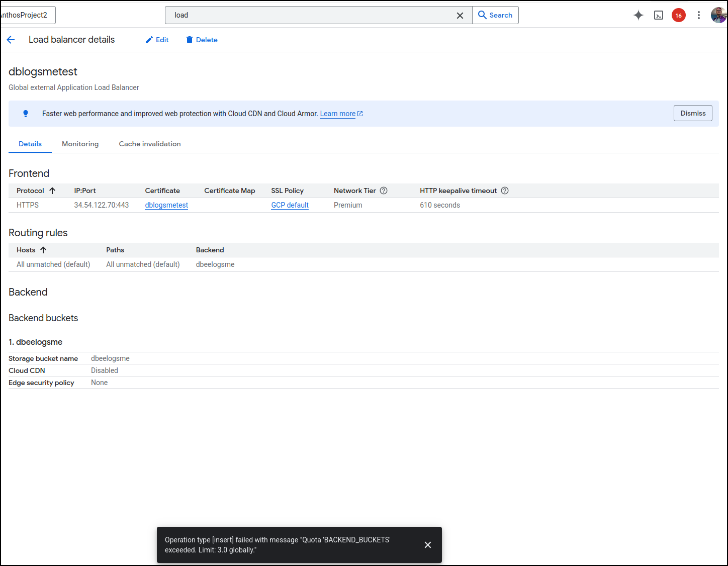The width and height of the screenshot is (728, 566).
Task: Open the three-dot more options menu
Action: point(698,15)
